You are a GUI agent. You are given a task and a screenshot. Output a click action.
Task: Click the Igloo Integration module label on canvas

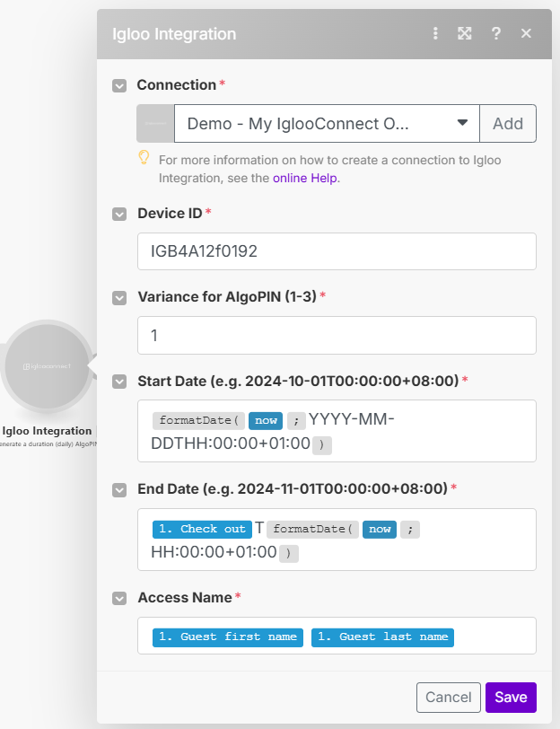pyautogui.click(x=47, y=431)
